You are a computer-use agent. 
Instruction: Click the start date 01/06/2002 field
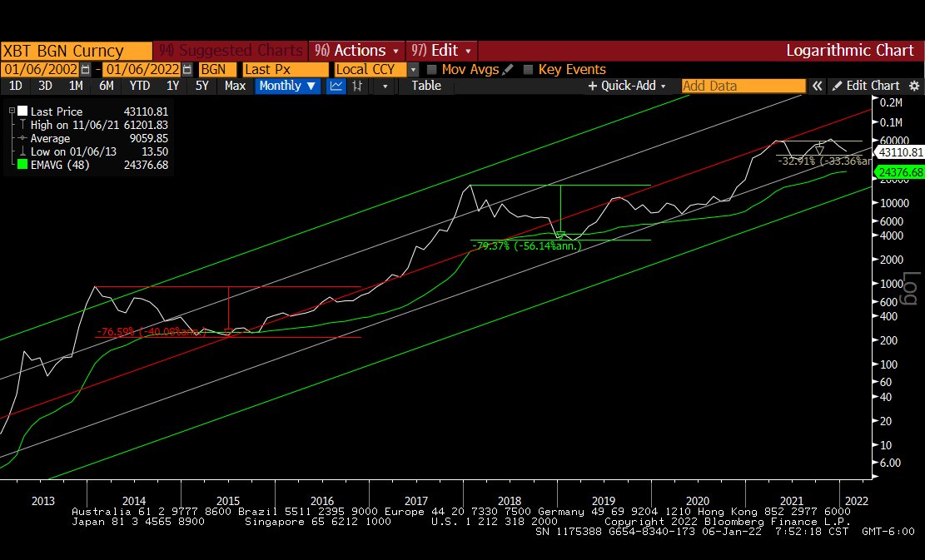click(41, 70)
